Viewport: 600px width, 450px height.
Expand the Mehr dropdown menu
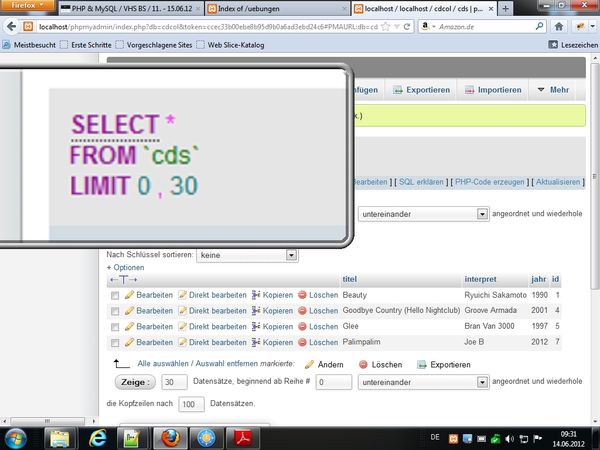553,90
